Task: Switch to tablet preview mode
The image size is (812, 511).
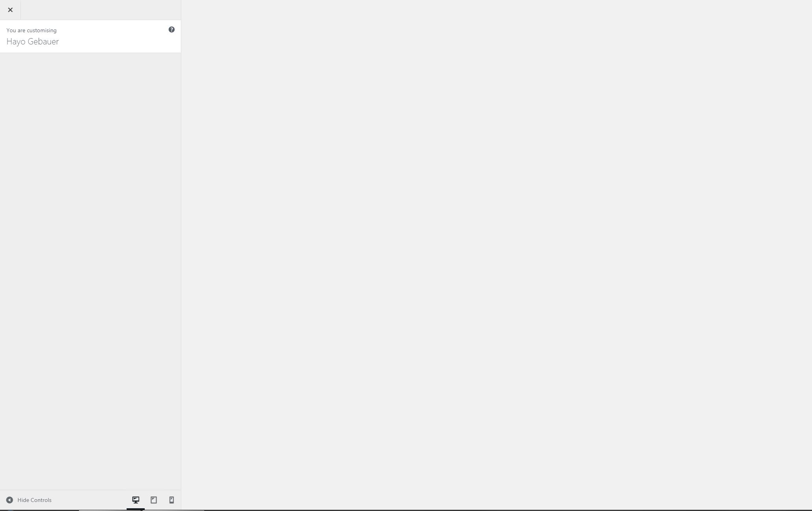Action: click(x=154, y=500)
